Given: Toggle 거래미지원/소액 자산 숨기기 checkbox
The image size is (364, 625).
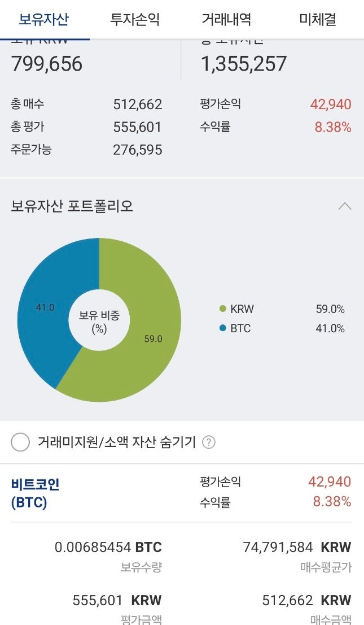Looking at the screenshot, I should click(x=20, y=442).
